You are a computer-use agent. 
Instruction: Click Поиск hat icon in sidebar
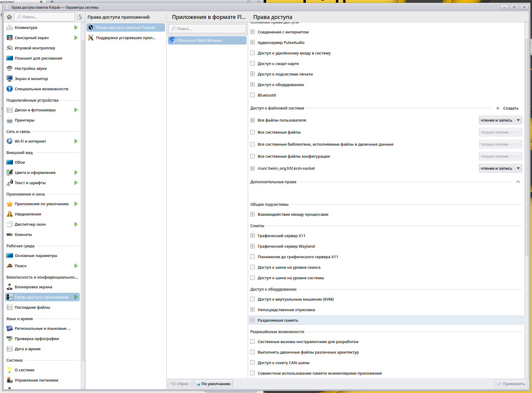click(10, 266)
